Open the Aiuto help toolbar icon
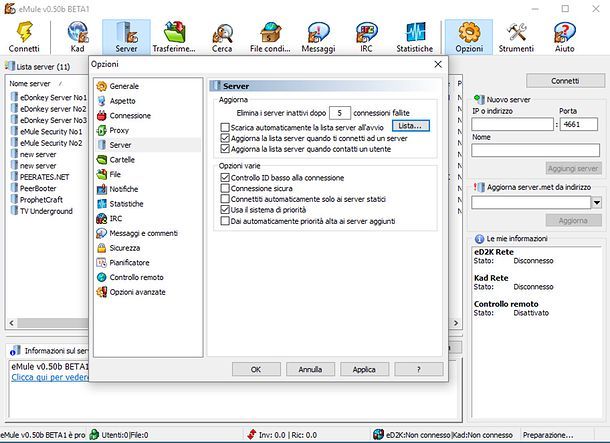The height and width of the screenshot is (443, 610). pyautogui.click(x=564, y=37)
